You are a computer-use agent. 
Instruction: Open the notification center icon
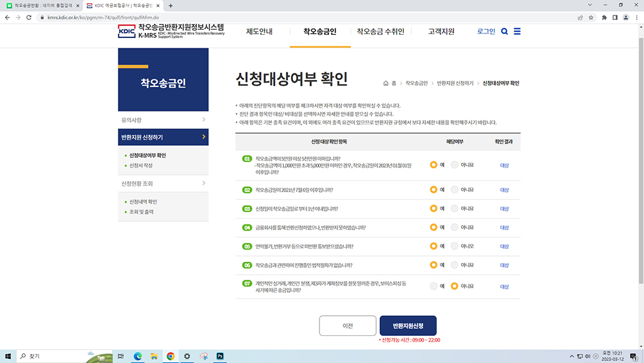(634, 356)
